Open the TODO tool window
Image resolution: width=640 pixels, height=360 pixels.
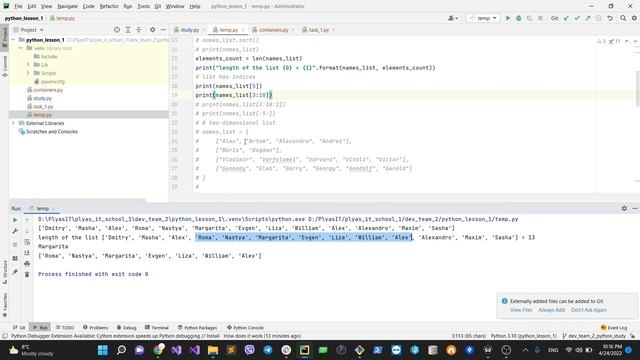(x=65, y=328)
